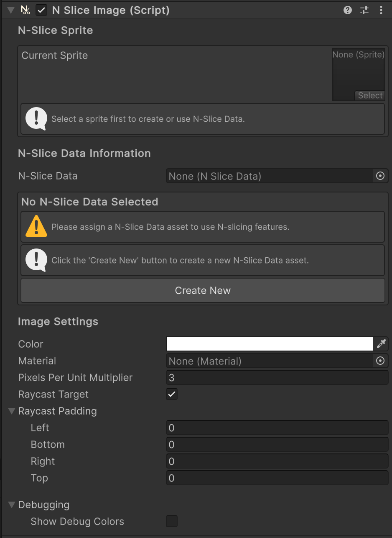Collapse the Debugging foldout

pos(12,505)
